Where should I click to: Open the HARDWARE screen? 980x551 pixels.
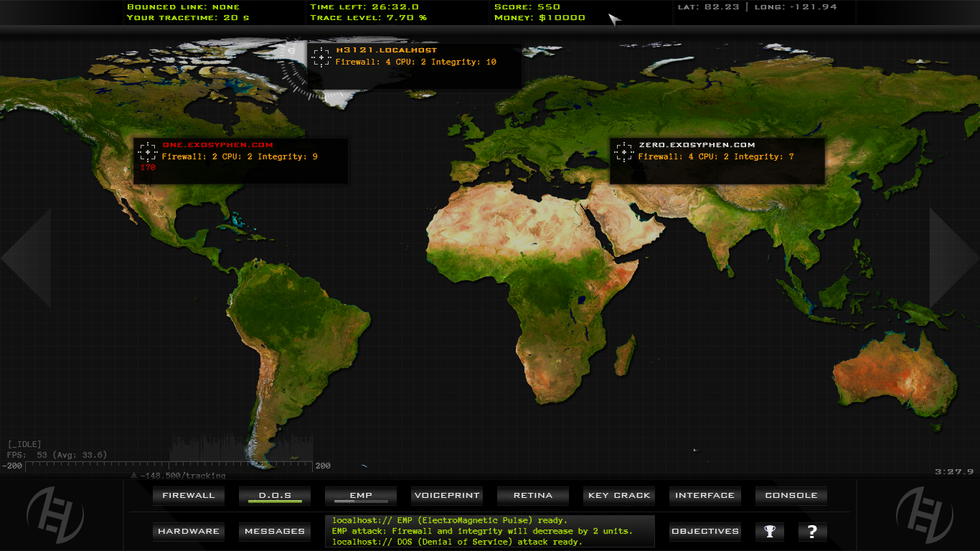tap(188, 531)
